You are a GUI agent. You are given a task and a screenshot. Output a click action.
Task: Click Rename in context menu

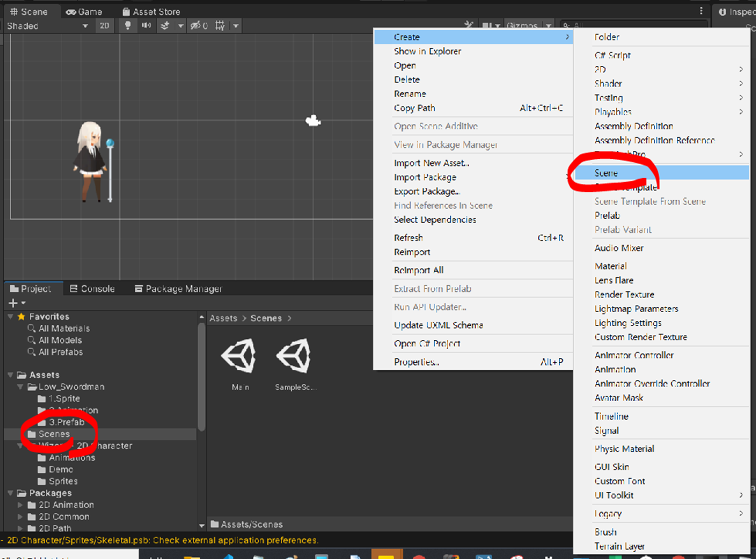point(473,93)
